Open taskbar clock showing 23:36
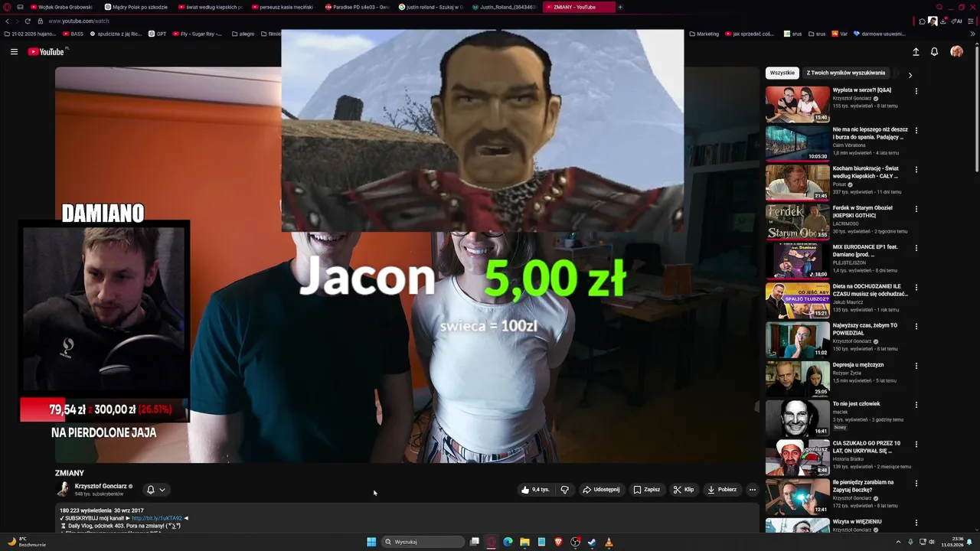This screenshot has width=980, height=551. coord(952,542)
